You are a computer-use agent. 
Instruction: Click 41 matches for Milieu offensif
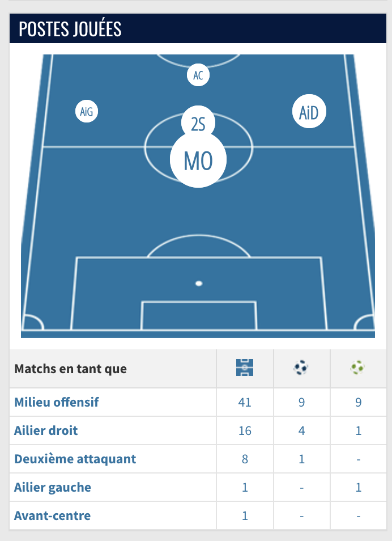coord(245,402)
